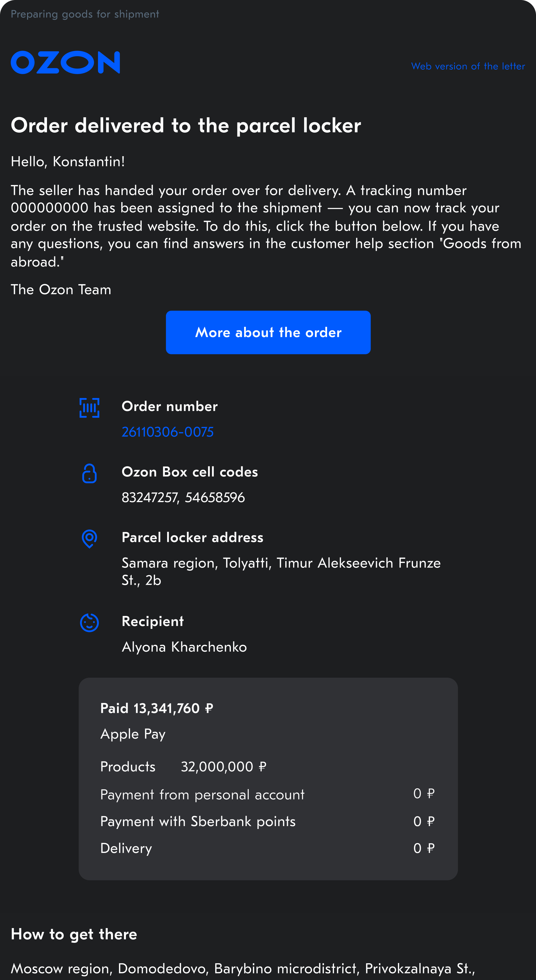Viewport: 536px width, 980px height.
Task: Open order number 26110306-0075 link
Action: (167, 432)
